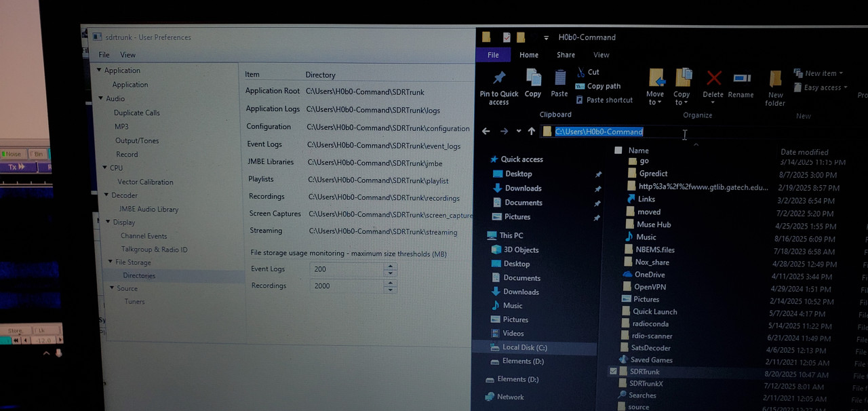Open the SDRTrunkX folder
868x411 pixels.
646,384
